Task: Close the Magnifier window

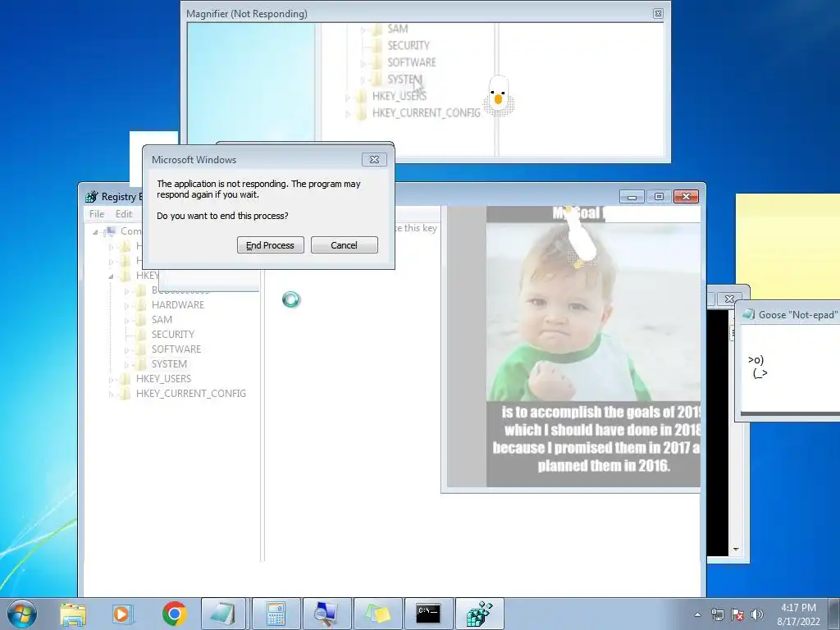Action: pos(659,13)
